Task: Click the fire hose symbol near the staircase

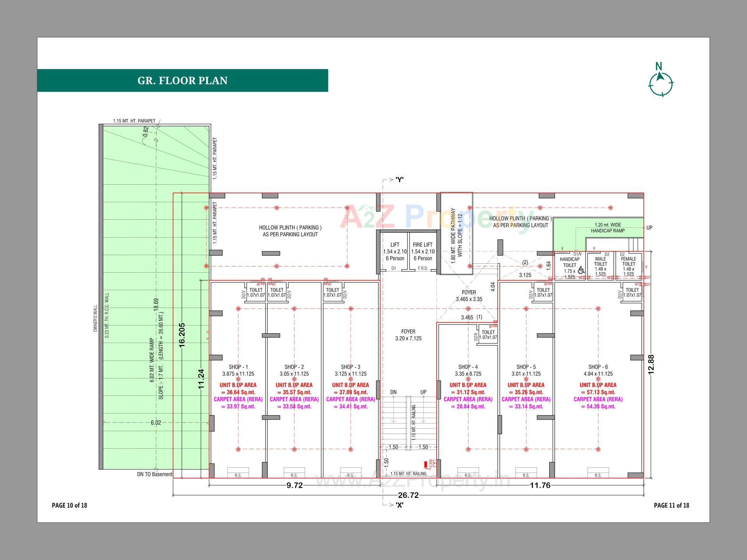Action: (426, 463)
